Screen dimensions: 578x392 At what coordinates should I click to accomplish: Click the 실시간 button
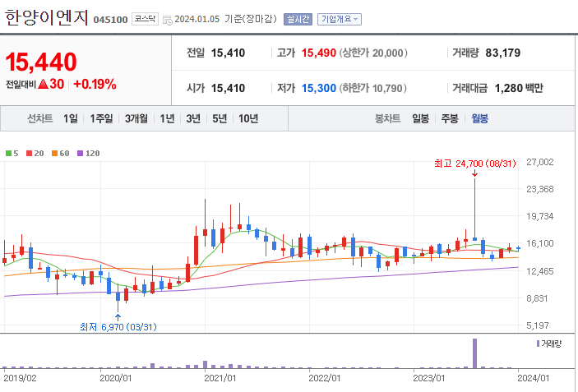point(298,19)
